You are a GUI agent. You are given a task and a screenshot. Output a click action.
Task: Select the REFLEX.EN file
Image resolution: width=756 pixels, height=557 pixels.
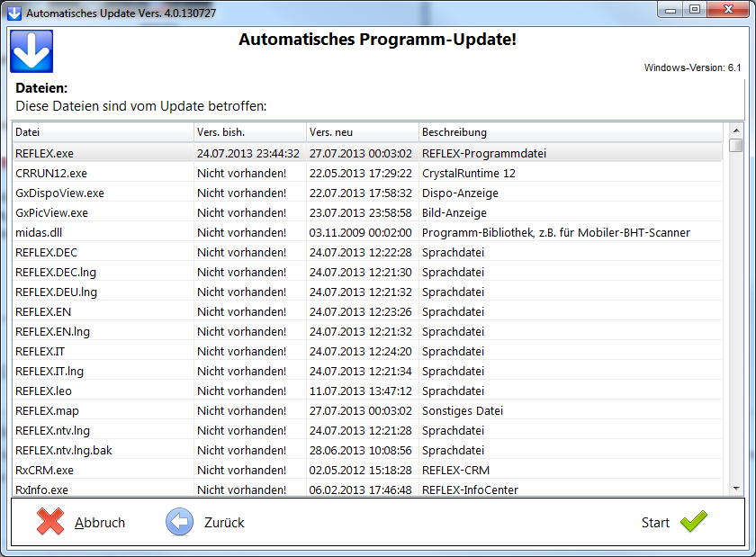coord(367,311)
